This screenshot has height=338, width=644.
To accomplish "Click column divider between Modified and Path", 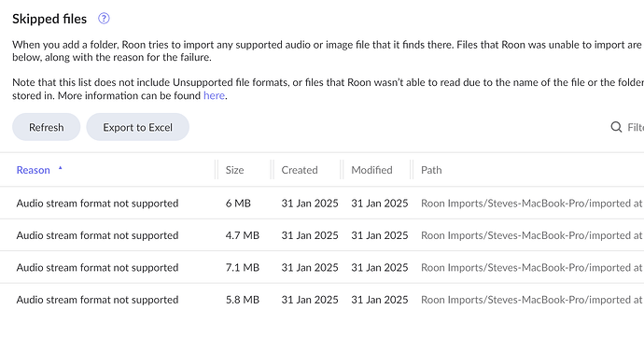I will point(412,170).
